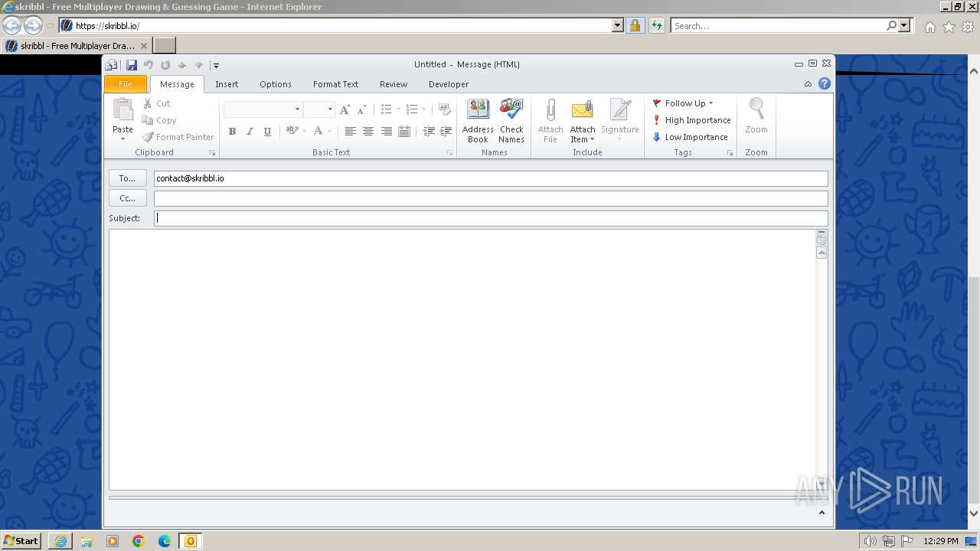Click the Cc... button

click(x=127, y=198)
